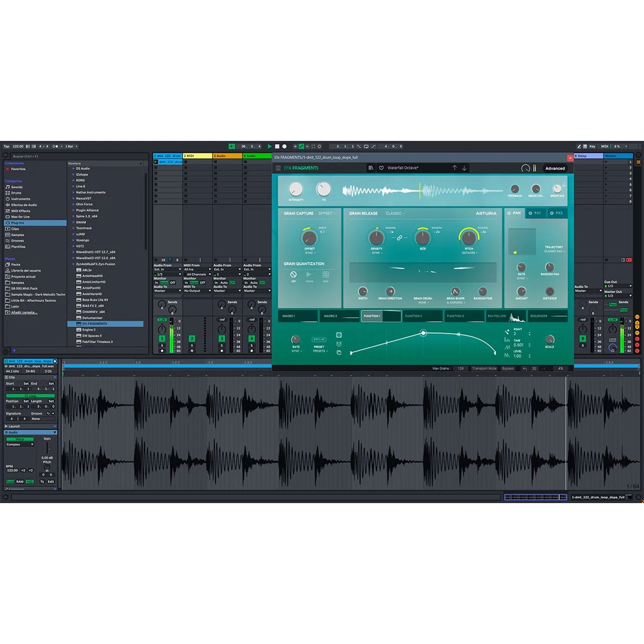Toggle track 3 activator button
Image resolution: width=644 pixels, height=644 pixels.
pos(222,338)
